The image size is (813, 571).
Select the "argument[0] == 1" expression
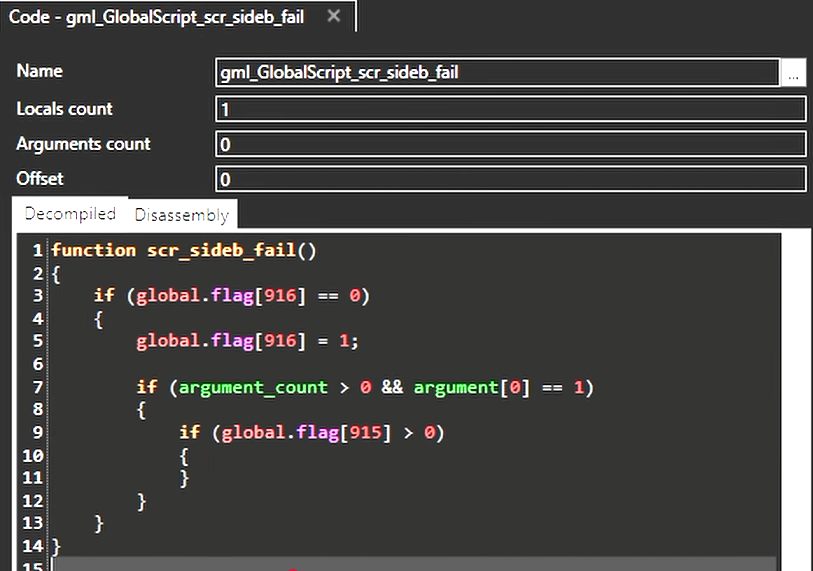coord(499,387)
